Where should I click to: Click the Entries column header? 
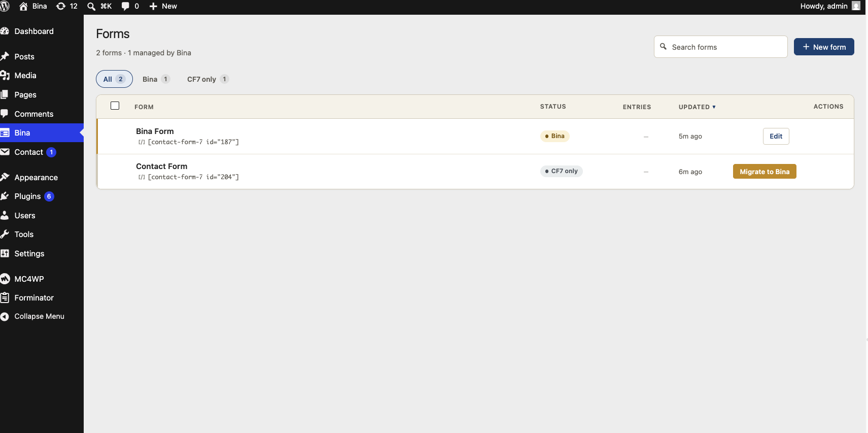pos(637,107)
